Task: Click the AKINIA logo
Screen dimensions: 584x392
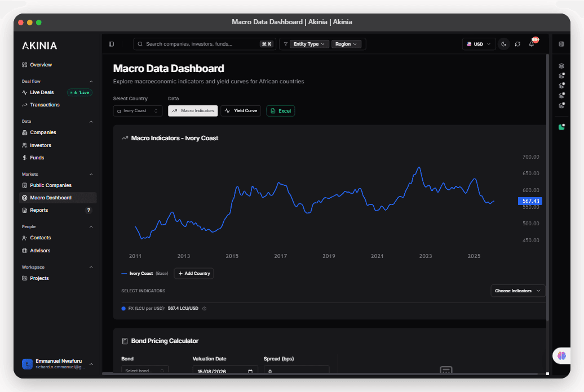Action: [x=39, y=46]
